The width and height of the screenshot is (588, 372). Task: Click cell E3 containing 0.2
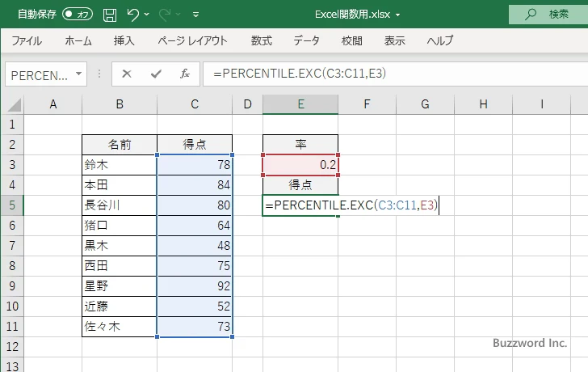300,165
